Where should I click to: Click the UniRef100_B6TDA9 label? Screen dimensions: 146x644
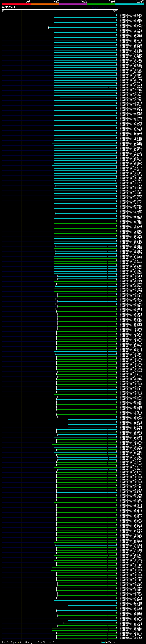pos(131,60)
